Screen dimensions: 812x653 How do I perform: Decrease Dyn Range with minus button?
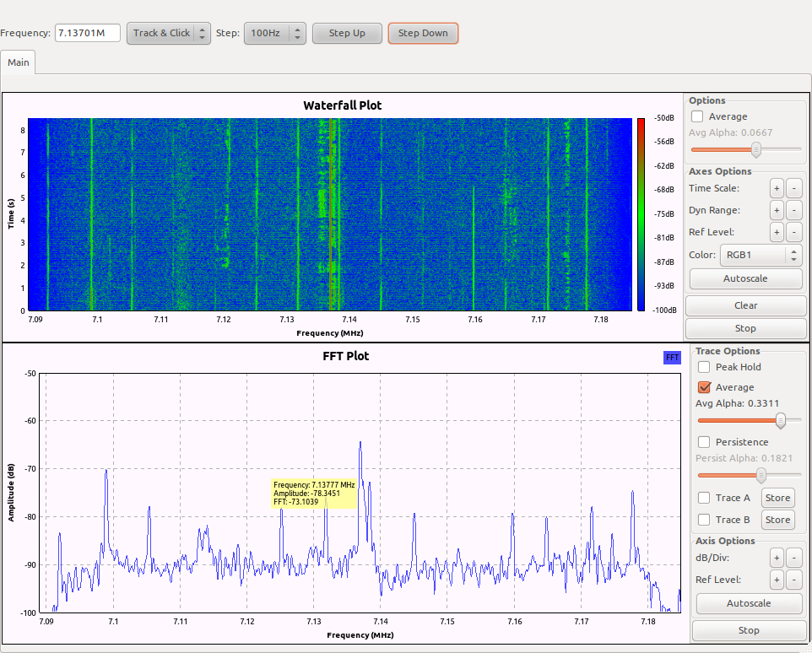click(x=794, y=211)
